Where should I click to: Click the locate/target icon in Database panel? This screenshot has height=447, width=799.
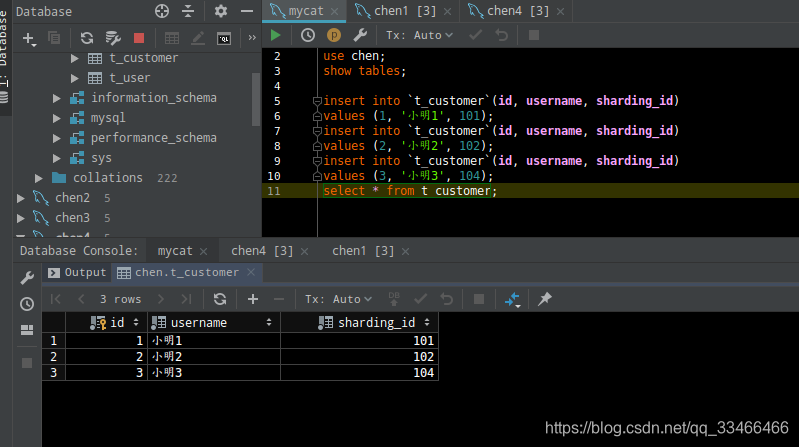click(162, 11)
